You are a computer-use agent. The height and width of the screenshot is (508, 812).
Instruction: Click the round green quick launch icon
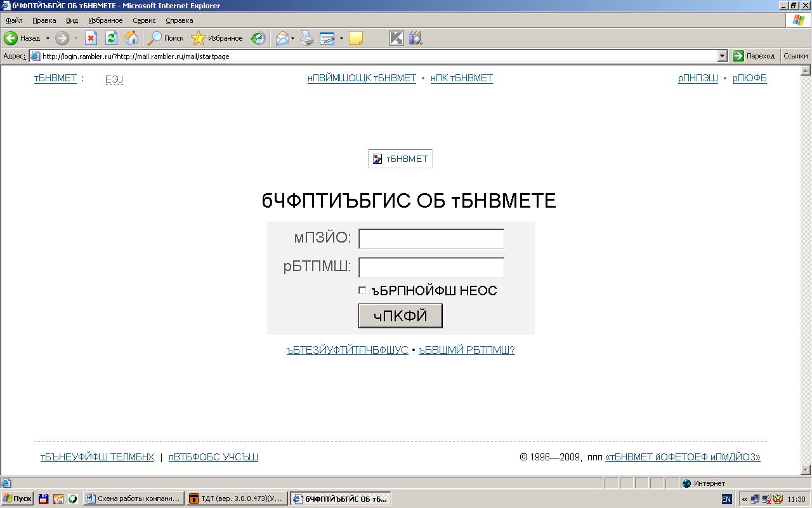point(73,499)
